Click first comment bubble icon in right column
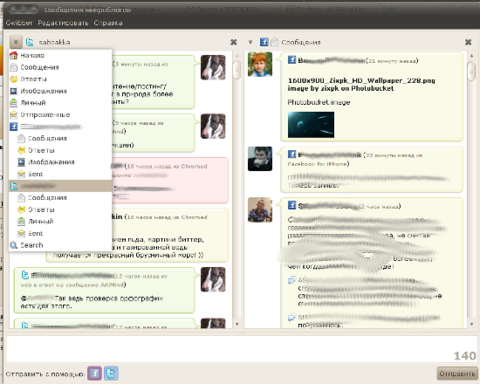480x384 pixels. [292, 280]
